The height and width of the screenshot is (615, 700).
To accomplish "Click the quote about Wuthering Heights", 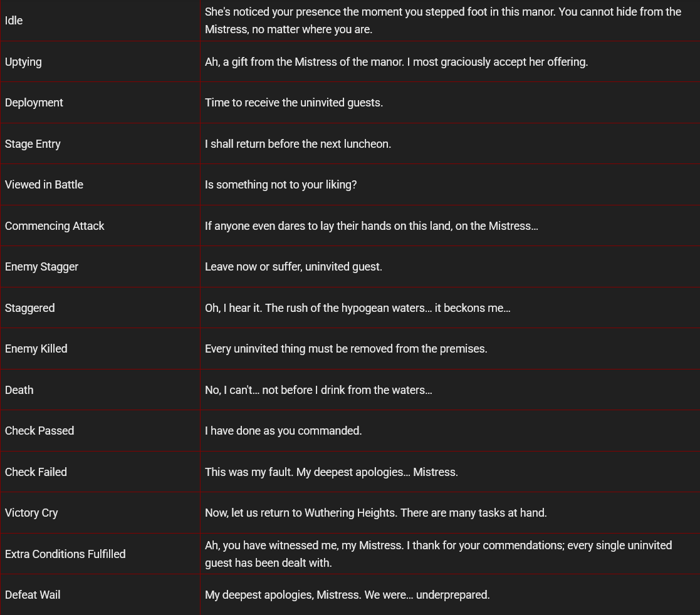I will click(376, 513).
